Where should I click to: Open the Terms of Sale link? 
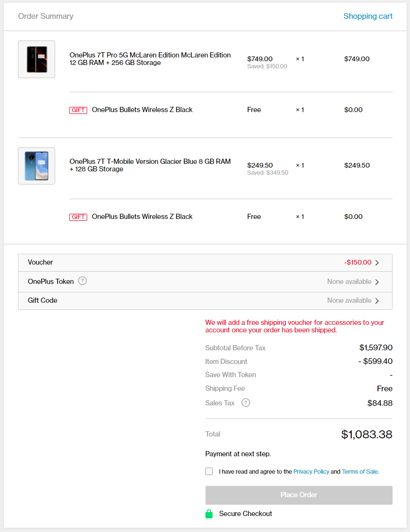click(x=360, y=471)
